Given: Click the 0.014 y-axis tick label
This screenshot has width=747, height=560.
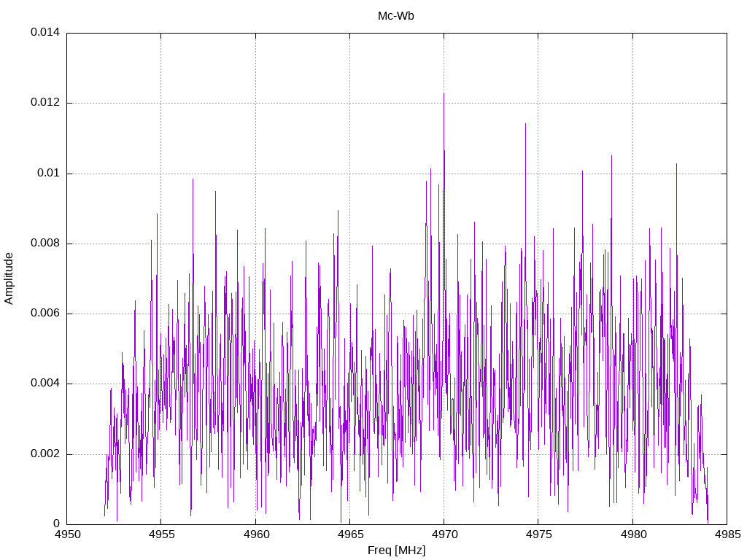Looking at the screenshot, I should (x=45, y=32).
